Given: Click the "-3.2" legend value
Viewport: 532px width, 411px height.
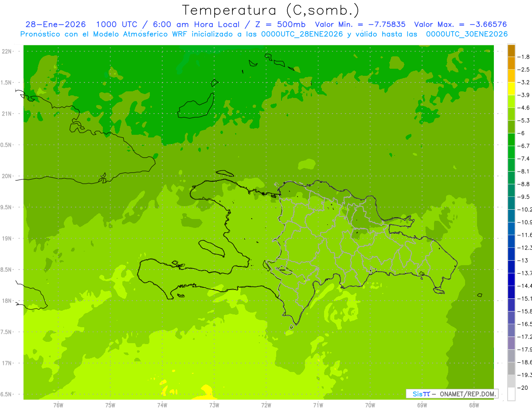Looking at the screenshot, I should coord(524,82).
